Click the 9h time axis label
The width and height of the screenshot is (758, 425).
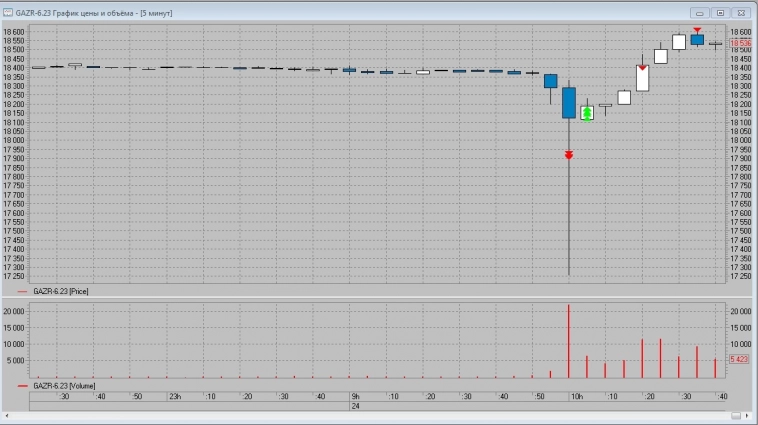[355, 396]
